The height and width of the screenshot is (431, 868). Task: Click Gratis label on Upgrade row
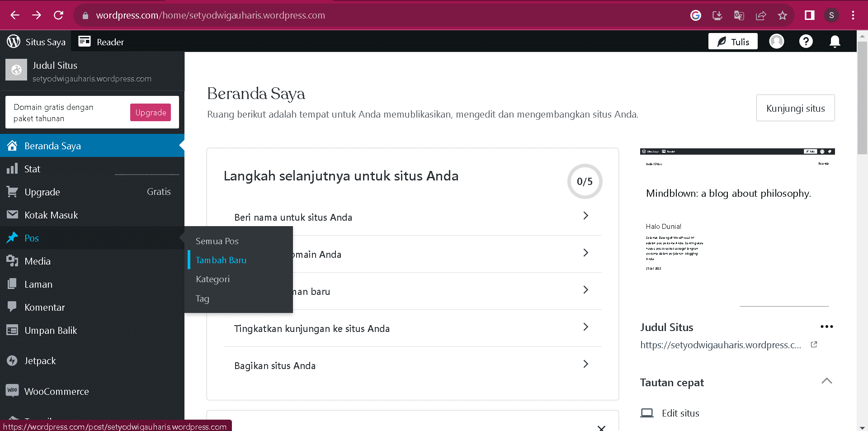coord(159,192)
